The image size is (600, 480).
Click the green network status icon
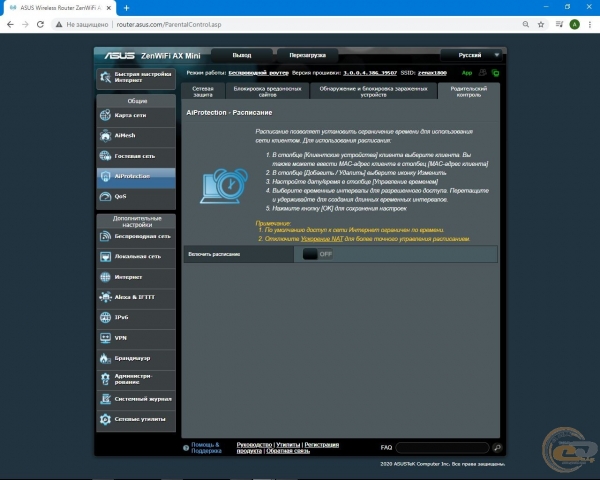point(495,72)
